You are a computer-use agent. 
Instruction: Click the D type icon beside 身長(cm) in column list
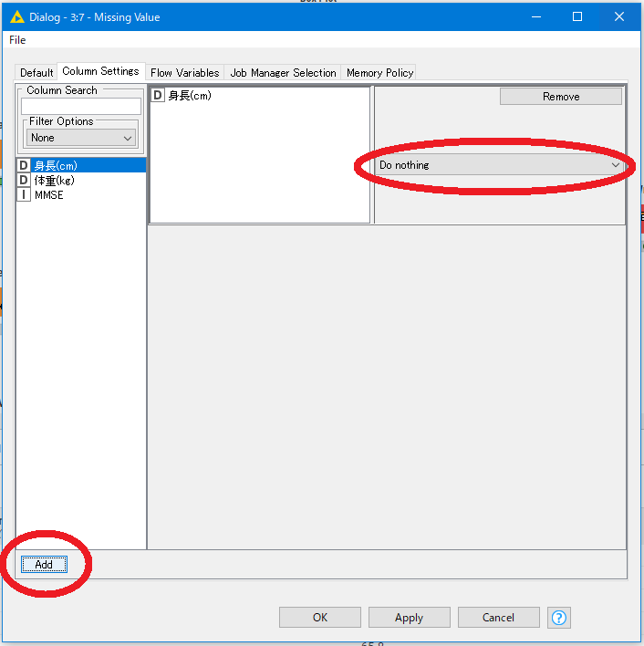[24, 165]
